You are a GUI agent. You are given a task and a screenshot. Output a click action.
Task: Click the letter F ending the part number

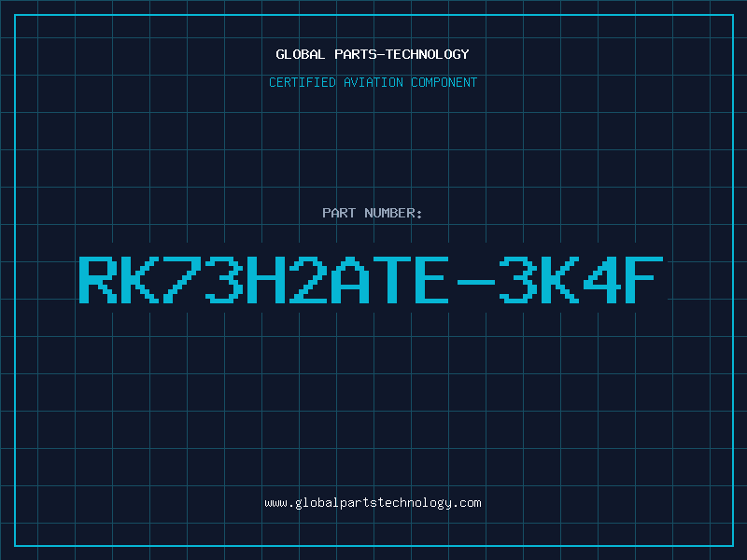coord(644,280)
